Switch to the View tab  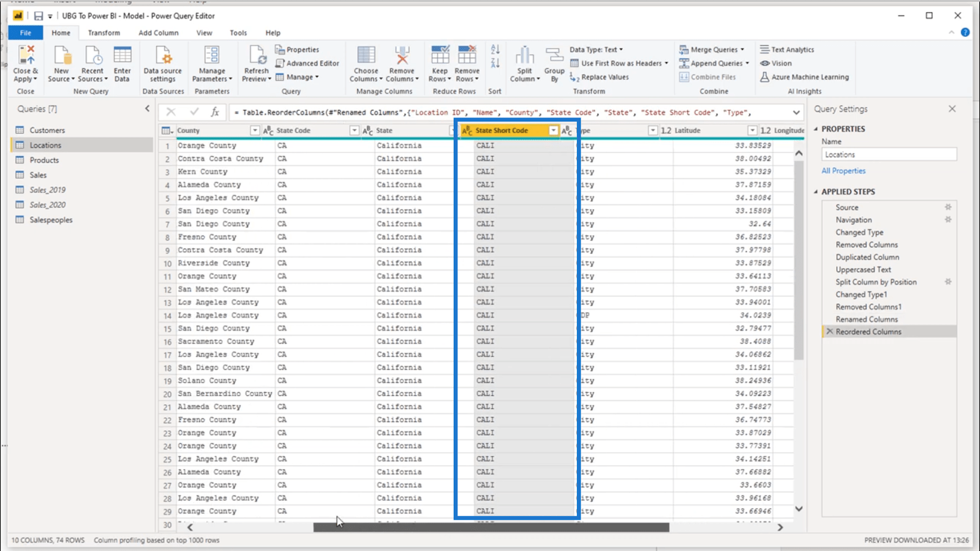pos(204,32)
